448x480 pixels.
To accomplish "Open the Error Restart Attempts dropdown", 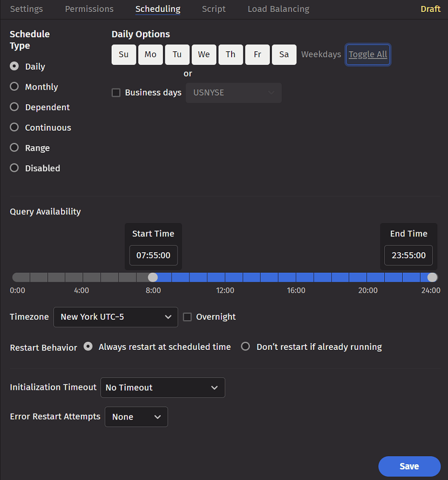I will click(x=136, y=417).
